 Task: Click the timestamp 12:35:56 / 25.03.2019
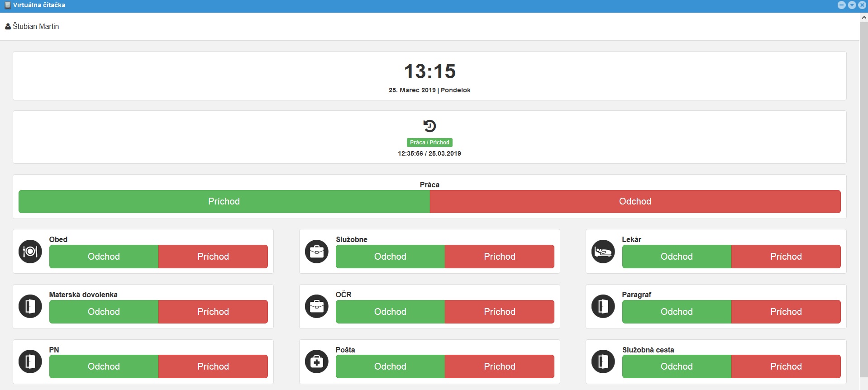pyautogui.click(x=429, y=153)
